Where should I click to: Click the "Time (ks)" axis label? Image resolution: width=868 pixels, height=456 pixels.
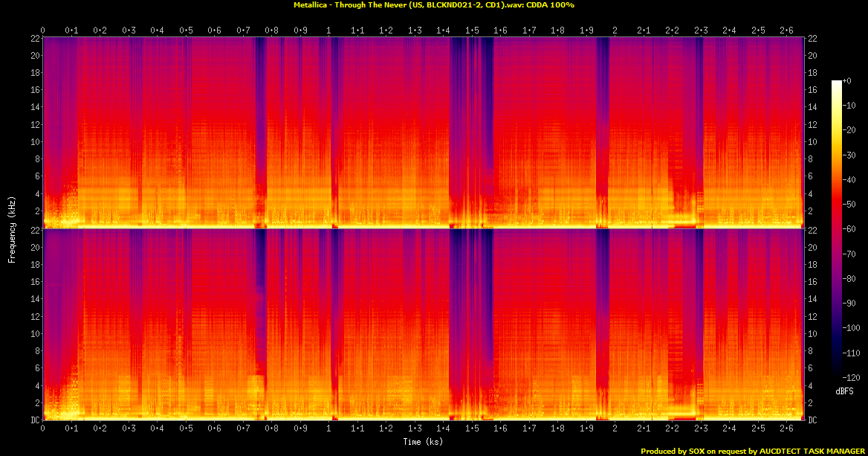423,442
